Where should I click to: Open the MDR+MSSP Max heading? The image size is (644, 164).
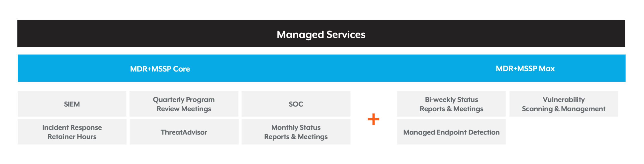coord(525,68)
